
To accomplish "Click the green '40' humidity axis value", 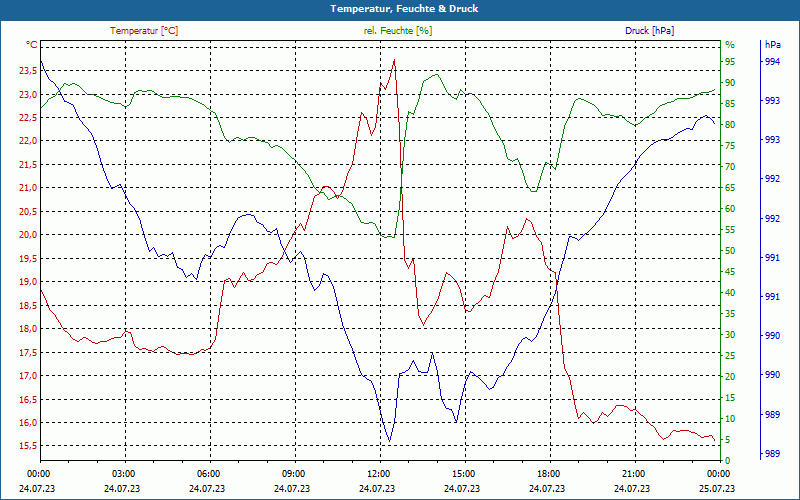I will pos(730,293).
